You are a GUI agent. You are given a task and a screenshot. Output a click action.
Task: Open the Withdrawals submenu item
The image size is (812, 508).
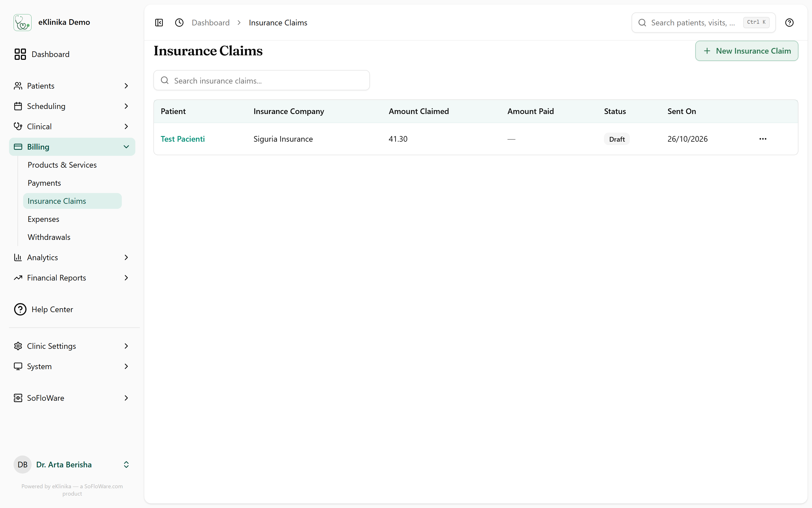point(72,237)
